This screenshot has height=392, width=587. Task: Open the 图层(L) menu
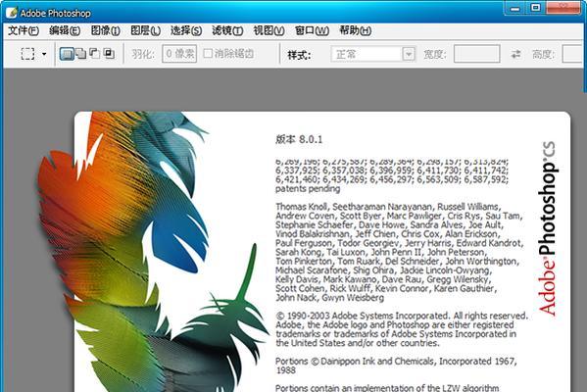145,30
